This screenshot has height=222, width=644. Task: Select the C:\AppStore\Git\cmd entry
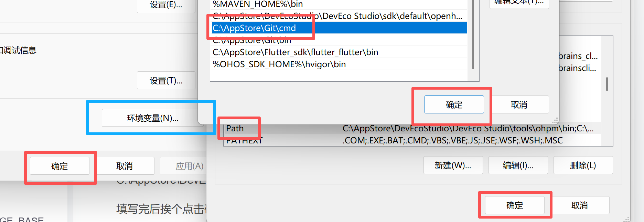[x=339, y=28]
